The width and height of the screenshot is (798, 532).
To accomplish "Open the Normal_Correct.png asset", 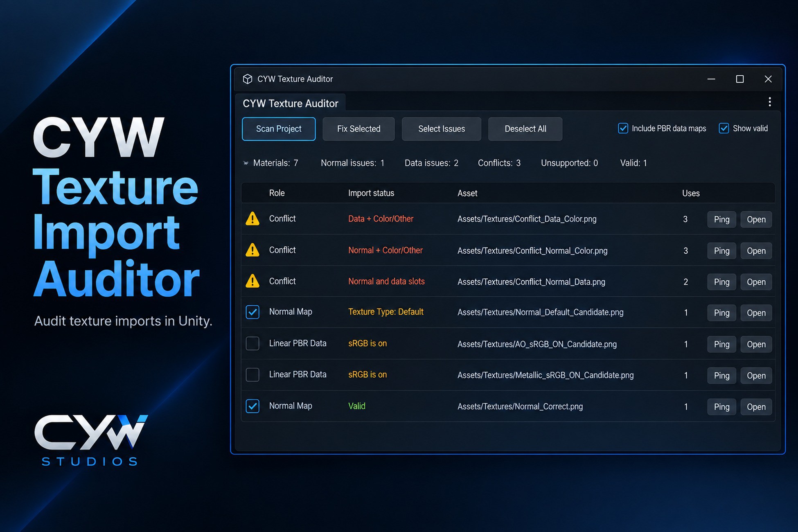I will click(756, 407).
